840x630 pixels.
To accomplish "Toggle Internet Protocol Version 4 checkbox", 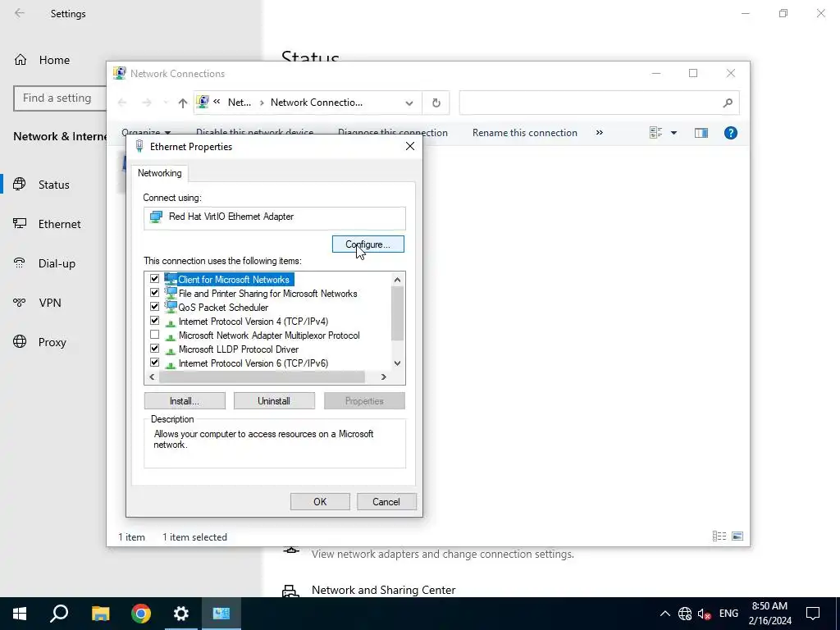I will point(155,321).
